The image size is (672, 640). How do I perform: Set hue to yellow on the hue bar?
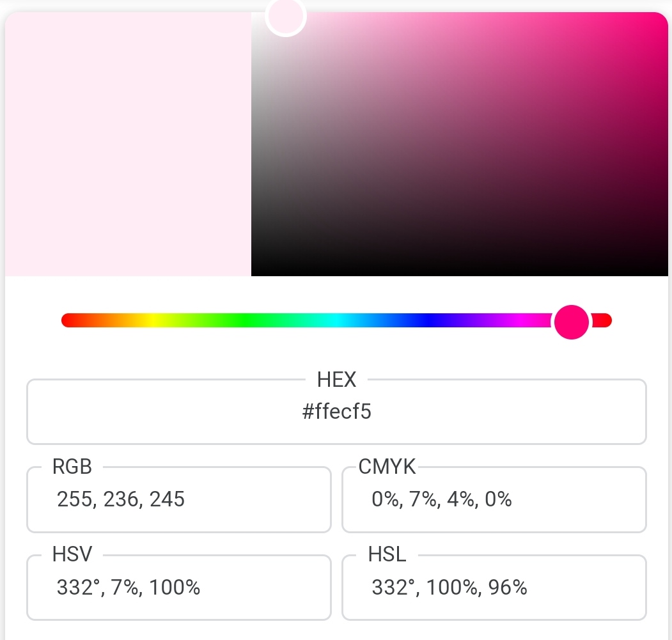153,320
